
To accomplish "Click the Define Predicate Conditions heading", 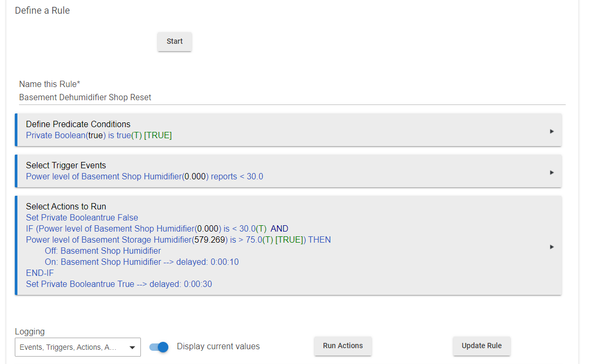I will (78, 124).
